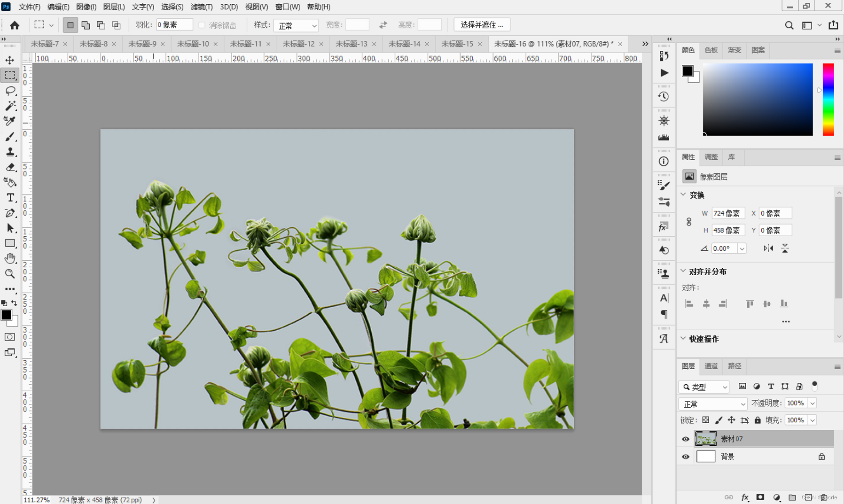Click the hue slider strip
This screenshot has width=844, height=504.
828,100
